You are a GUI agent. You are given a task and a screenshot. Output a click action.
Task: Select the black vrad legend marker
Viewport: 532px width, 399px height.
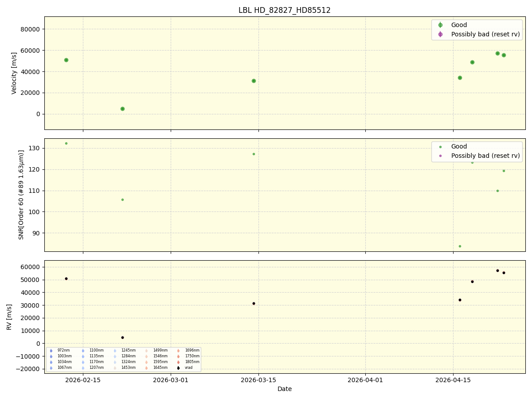pos(179,368)
